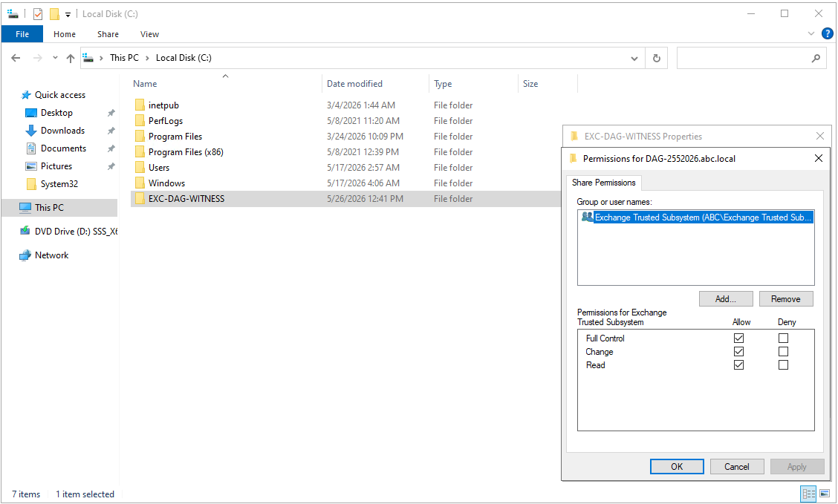Select the inetpub folder icon
The width and height of the screenshot is (838, 504).
pos(140,105)
